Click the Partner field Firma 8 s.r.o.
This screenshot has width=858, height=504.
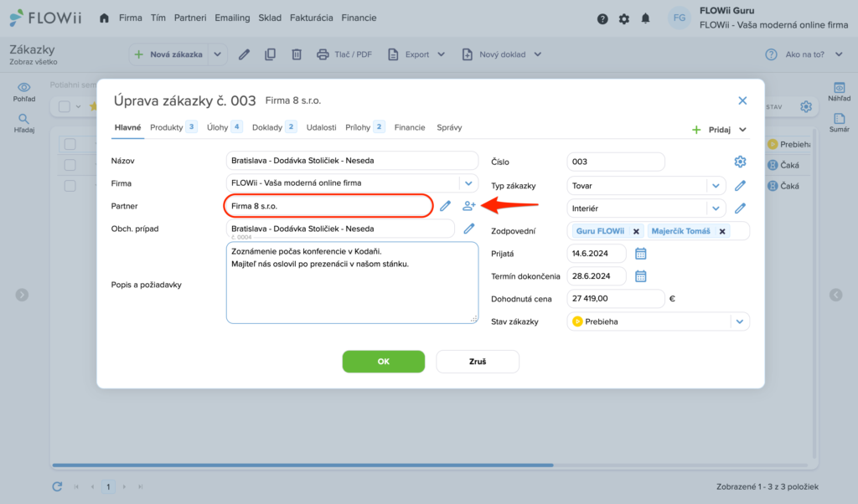pyautogui.click(x=328, y=206)
